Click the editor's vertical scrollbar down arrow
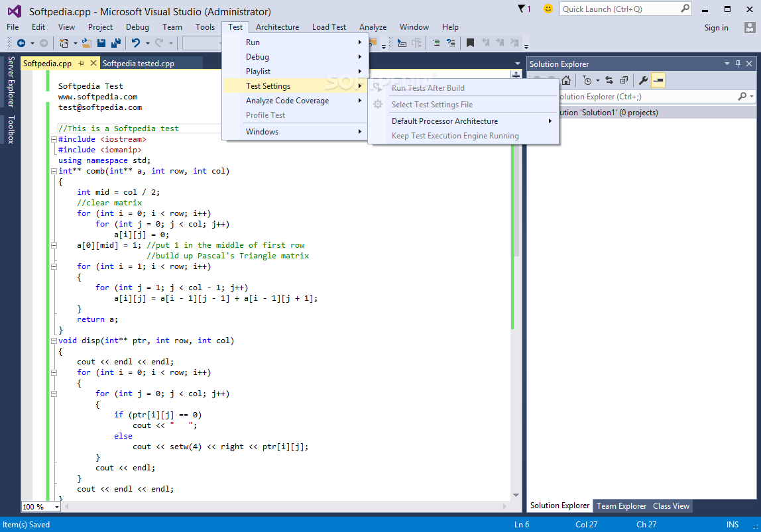 coord(516,495)
